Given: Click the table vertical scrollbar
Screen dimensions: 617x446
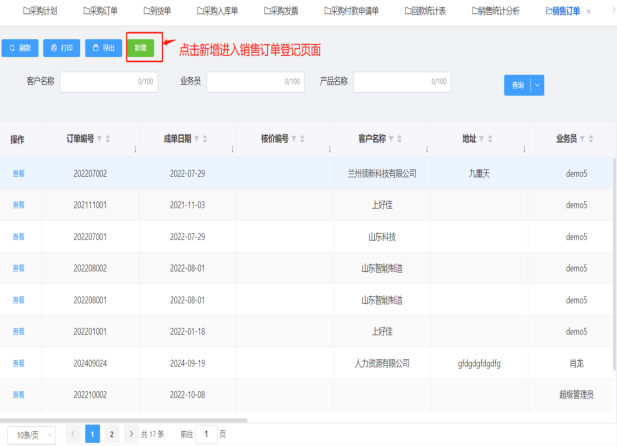Looking at the screenshot, I should coord(615,264).
